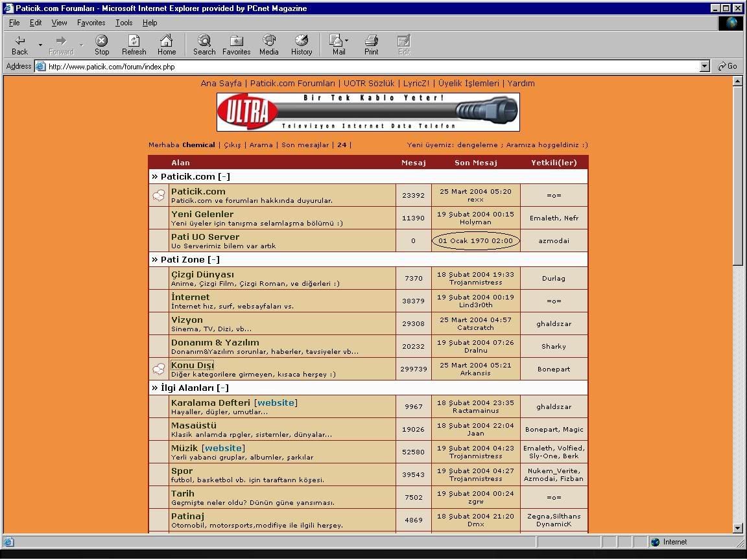Open the View menu
Image resolution: width=747 pixels, height=560 pixels.
59,23
